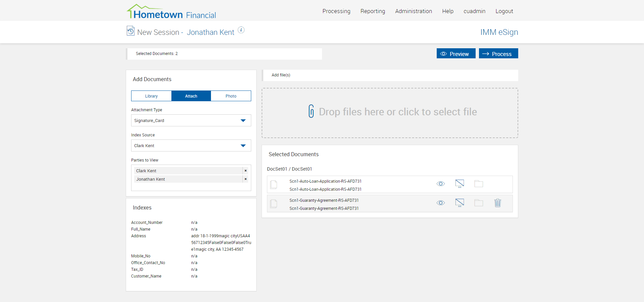Click monitor icon for Auto-Loan-Application document
Screen dimensions: 644x302
460,184
